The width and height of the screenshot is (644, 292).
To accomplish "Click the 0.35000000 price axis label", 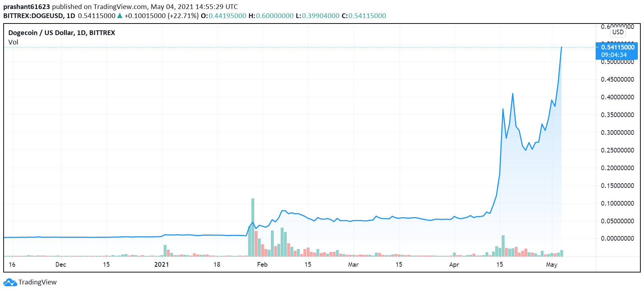I will tap(618, 115).
